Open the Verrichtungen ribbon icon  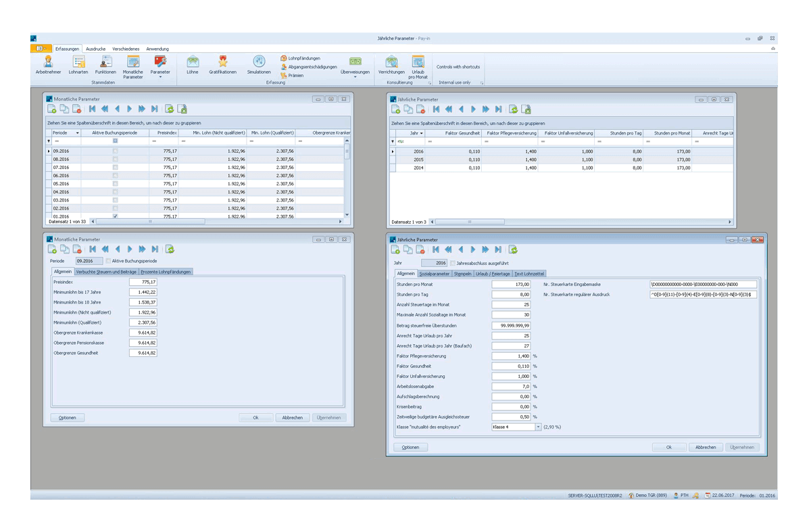click(391, 66)
